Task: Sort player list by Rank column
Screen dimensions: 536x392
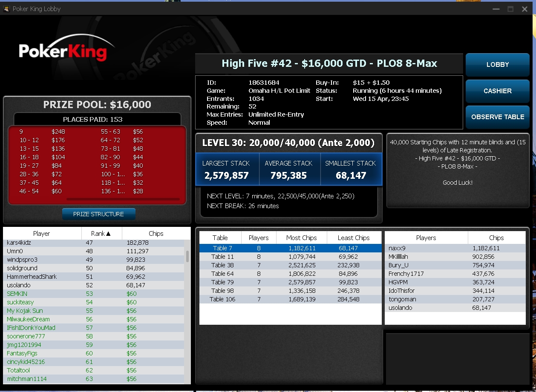Action: click(101, 233)
